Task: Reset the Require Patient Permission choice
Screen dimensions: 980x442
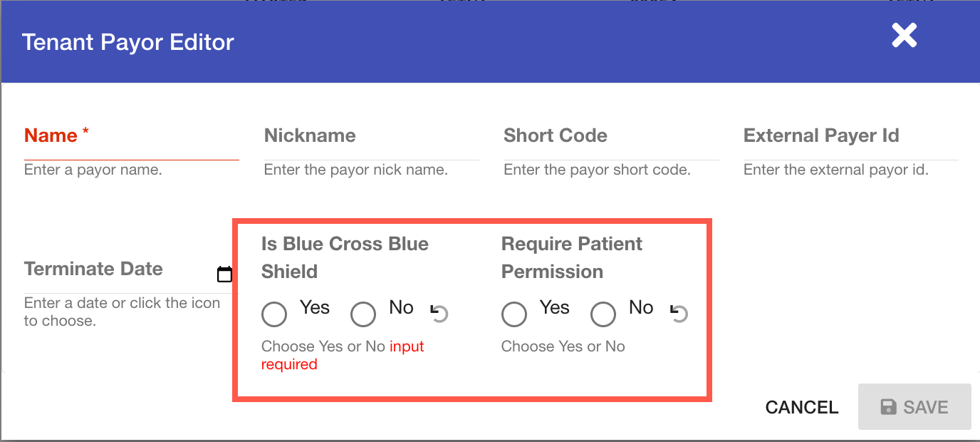Action: 679,313
